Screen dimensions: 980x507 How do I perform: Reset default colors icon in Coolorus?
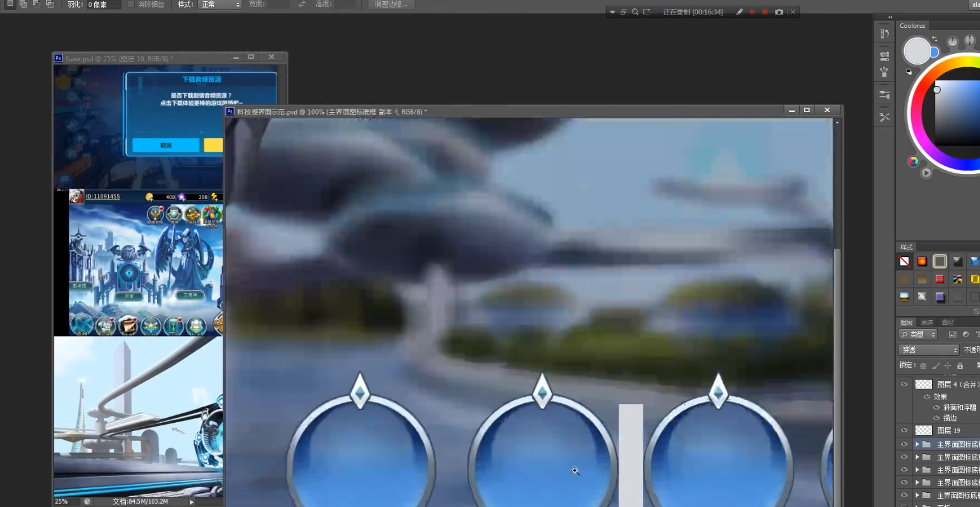click(x=909, y=72)
